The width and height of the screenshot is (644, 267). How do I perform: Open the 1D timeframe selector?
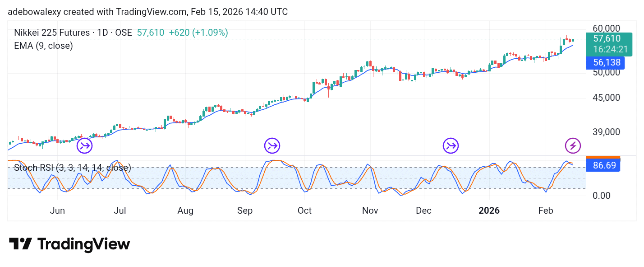tap(102, 33)
